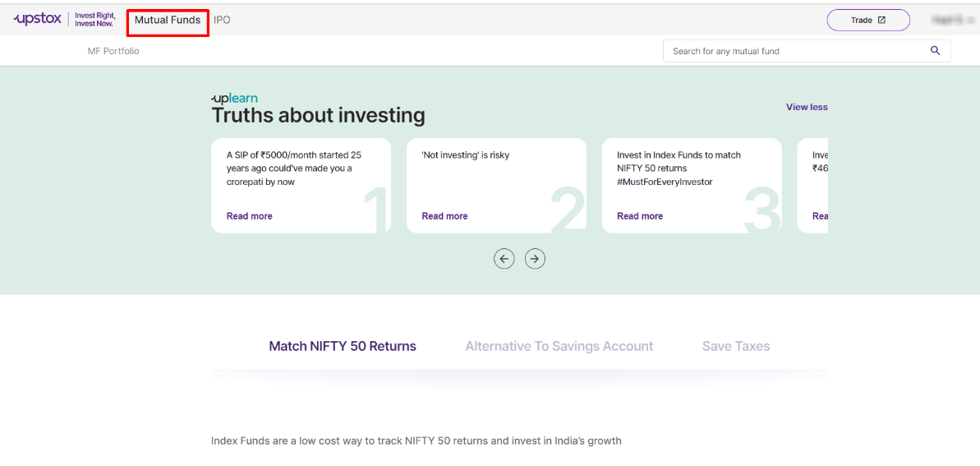Select the Match NIFTY 50 Returns tab
The height and width of the screenshot is (466, 980).
(343, 347)
